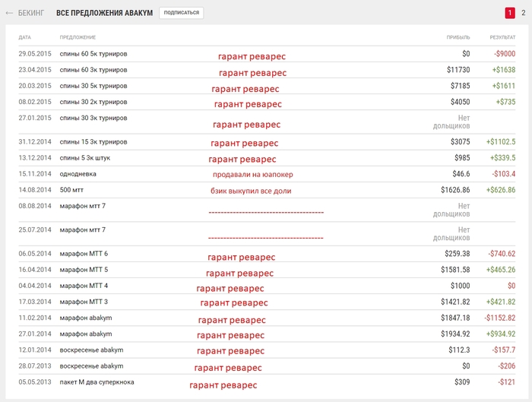
Task: Open the марафон МТТ 6 offer
Action: point(84,254)
